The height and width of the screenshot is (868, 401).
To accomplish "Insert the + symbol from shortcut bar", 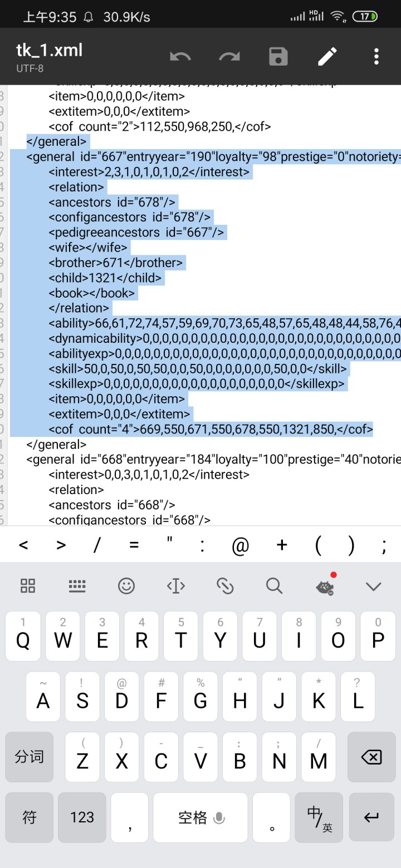I will (281, 545).
